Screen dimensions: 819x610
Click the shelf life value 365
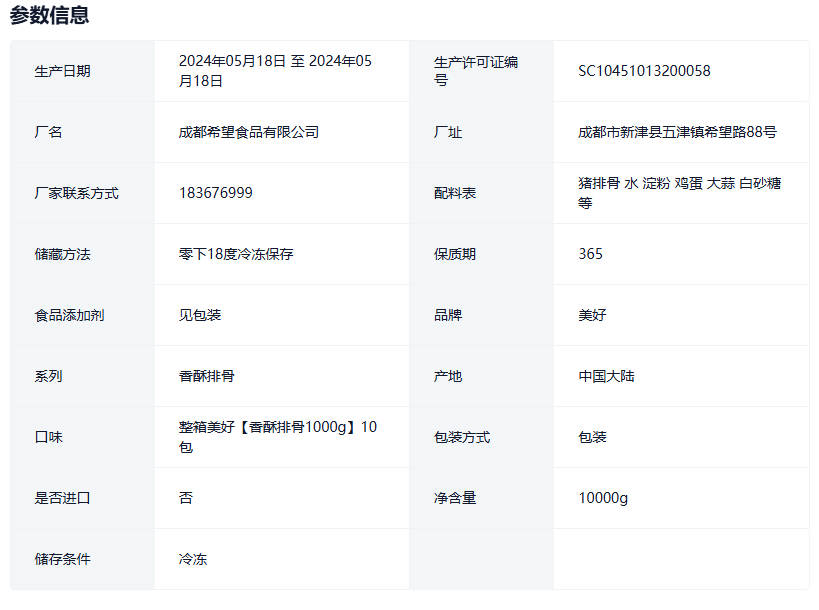pyautogui.click(x=590, y=254)
